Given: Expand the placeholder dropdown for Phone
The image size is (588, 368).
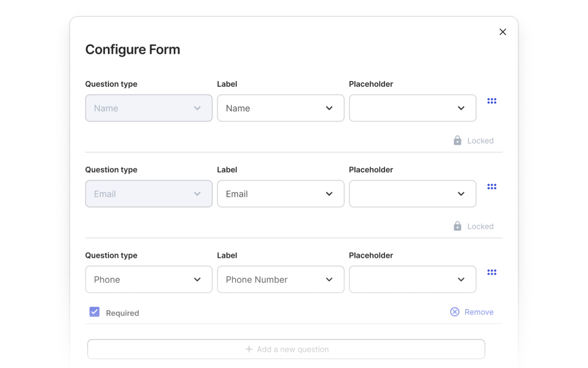Looking at the screenshot, I should click(x=412, y=279).
